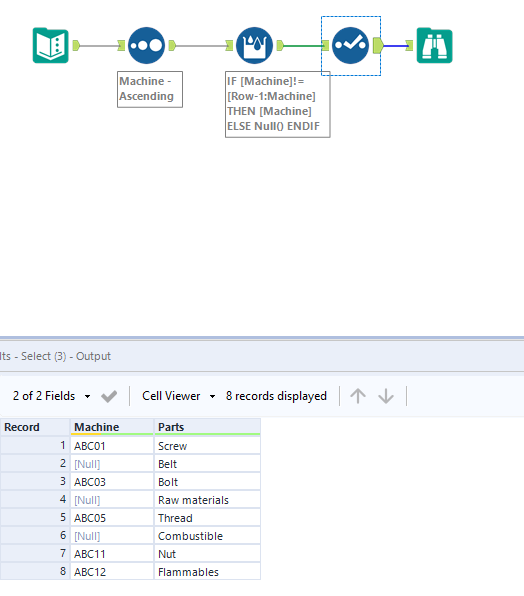Click the Sort tool input anchor
This screenshot has width=524, height=596.
pos(121,46)
